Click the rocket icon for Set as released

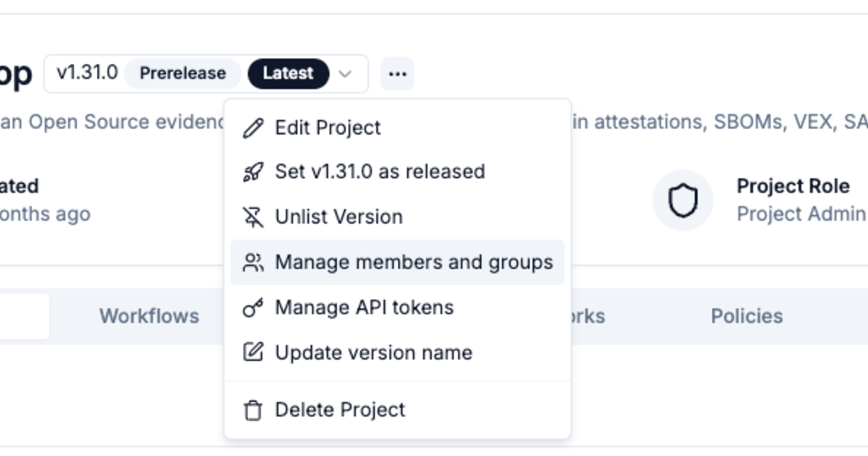click(x=252, y=172)
